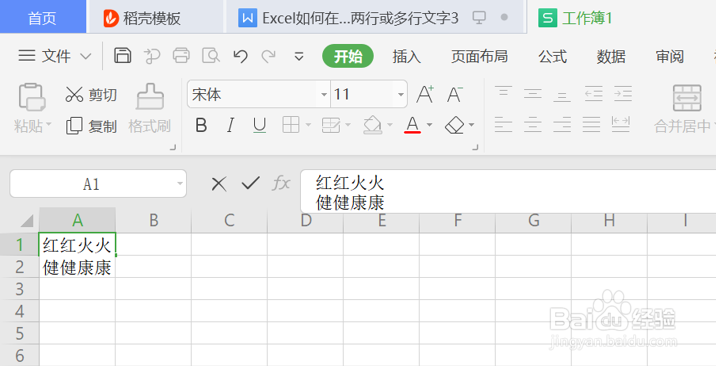This screenshot has width=716, height=366.
Task: Toggle Underline formatting
Action: (259, 125)
